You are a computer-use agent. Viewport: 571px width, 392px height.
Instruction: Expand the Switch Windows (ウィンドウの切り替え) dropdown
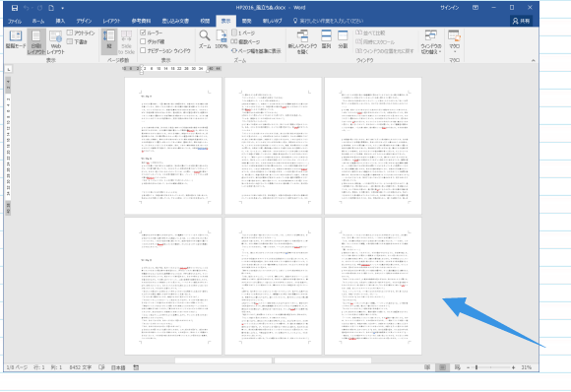431,42
